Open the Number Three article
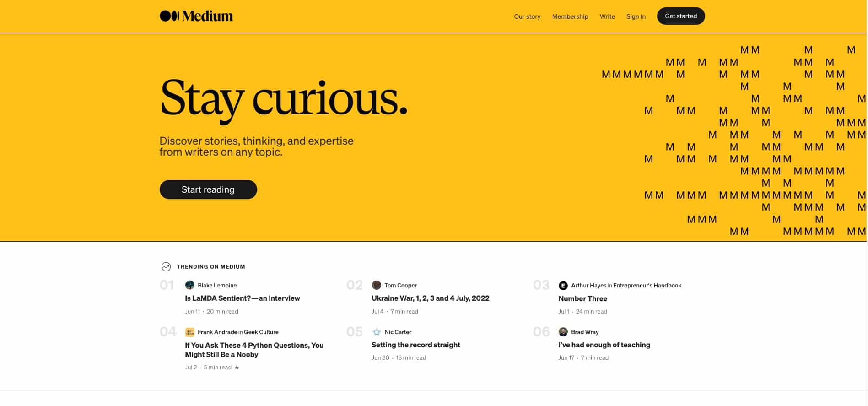 [x=583, y=299]
